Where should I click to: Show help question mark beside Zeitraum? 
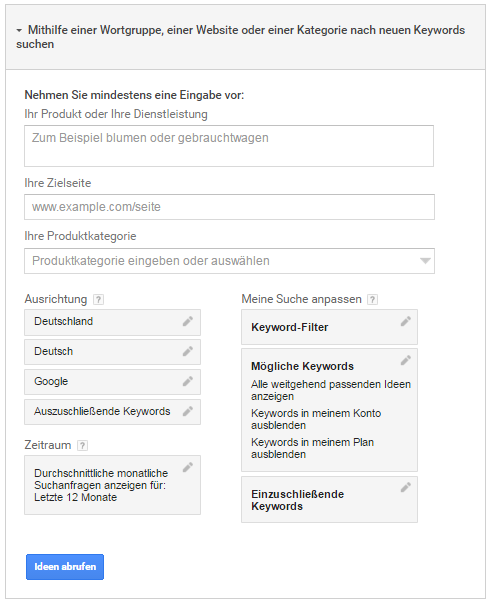tap(82, 445)
